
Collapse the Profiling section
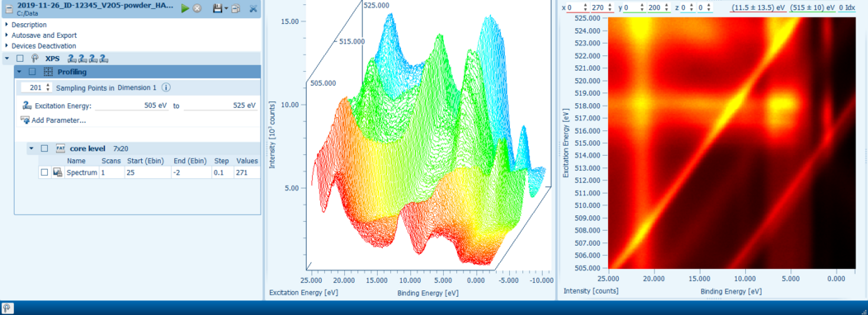tap(19, 72)
